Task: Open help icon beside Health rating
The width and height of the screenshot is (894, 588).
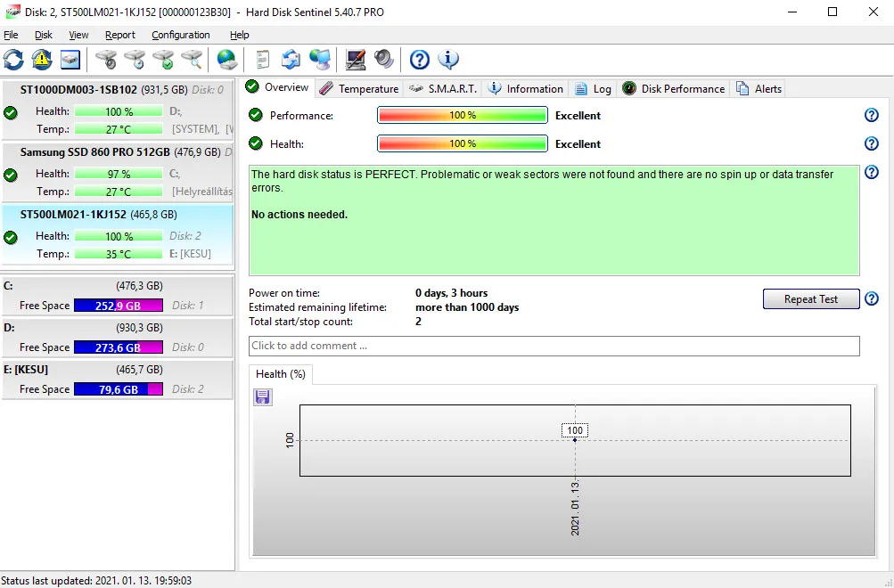Action: coord(871,143)
